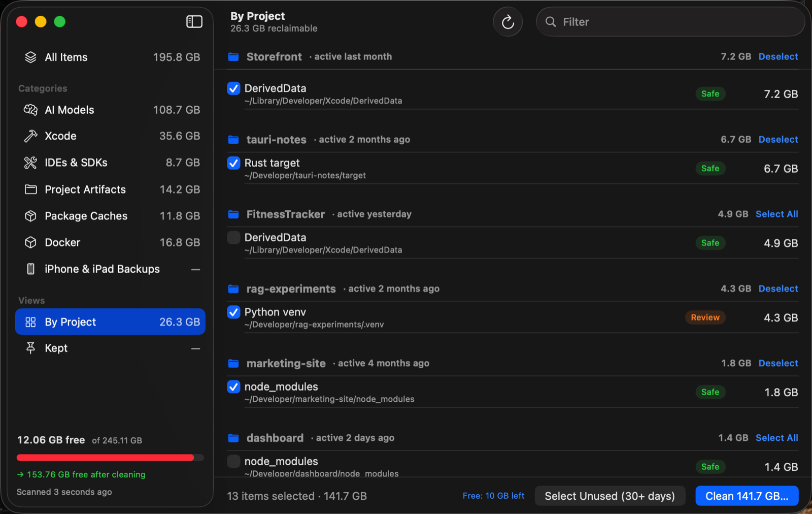Click the marketing-site folder icon
This screenshot has height=514, width=812.
(233, 363)
